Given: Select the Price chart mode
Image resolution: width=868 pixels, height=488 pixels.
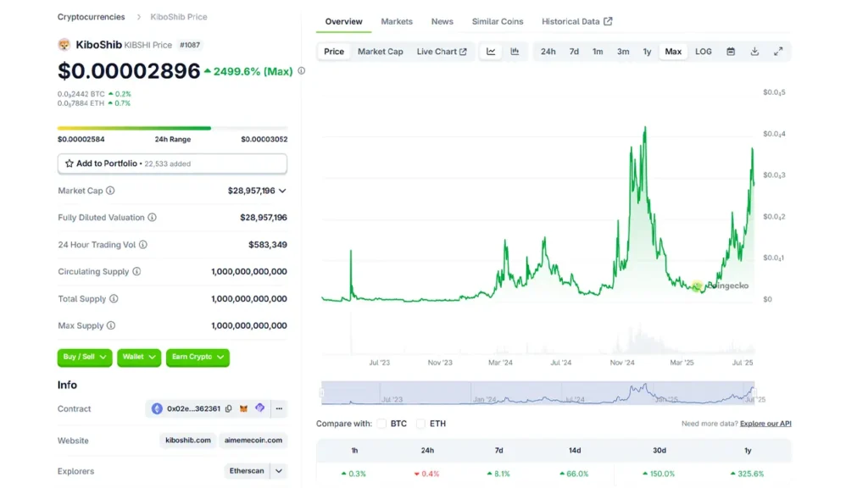Looking at the screenshot, I should point(334,52).
